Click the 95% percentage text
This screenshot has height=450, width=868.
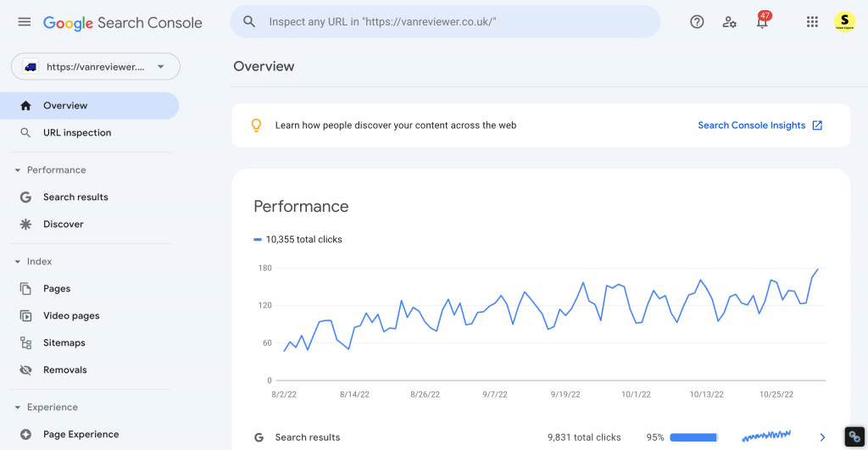655,437
